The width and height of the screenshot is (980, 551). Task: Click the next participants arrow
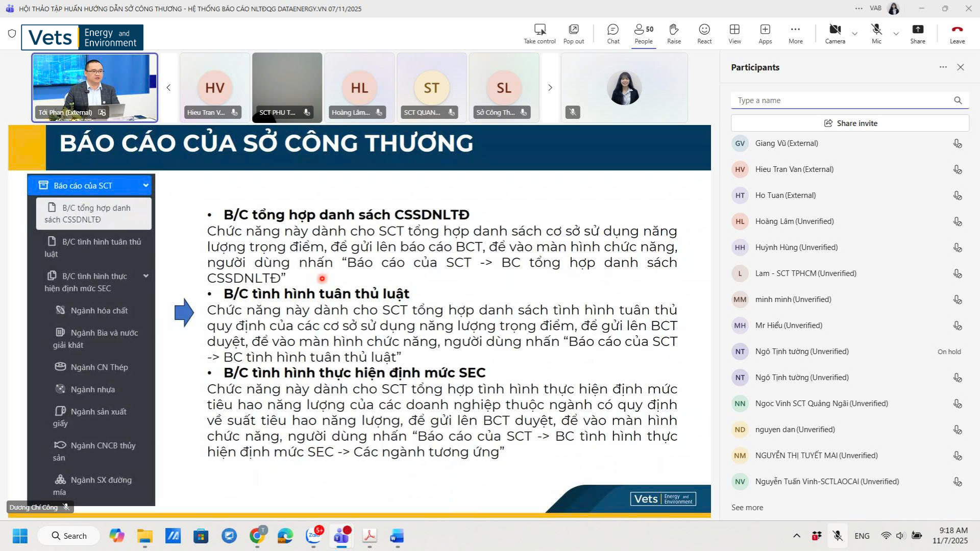[550, 87]
